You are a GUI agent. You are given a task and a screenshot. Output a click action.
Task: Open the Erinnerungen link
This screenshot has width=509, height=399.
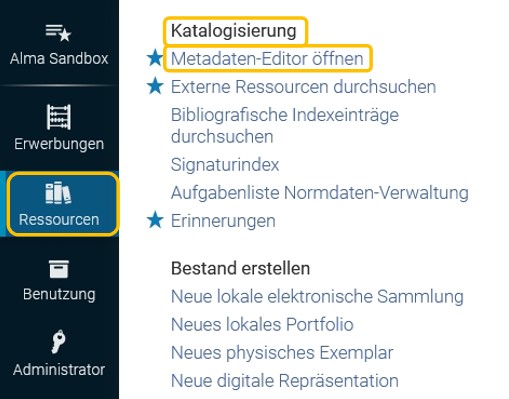[223, 221]
